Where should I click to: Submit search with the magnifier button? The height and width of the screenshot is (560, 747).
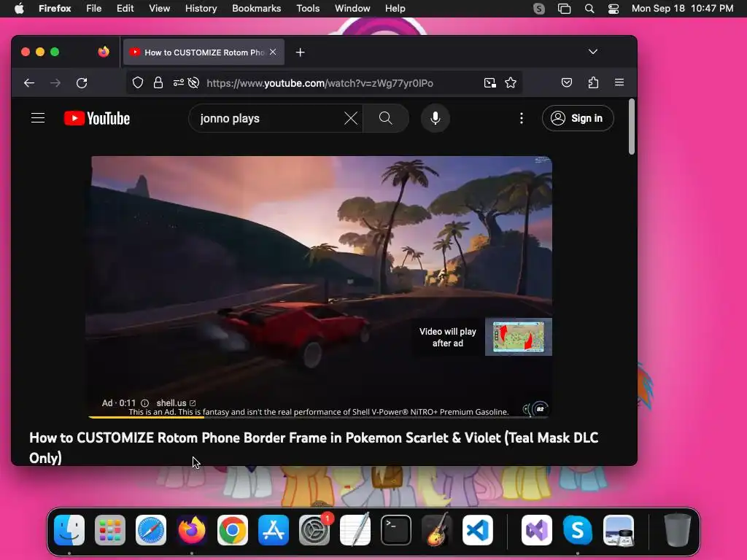click(x=386, y=118)
